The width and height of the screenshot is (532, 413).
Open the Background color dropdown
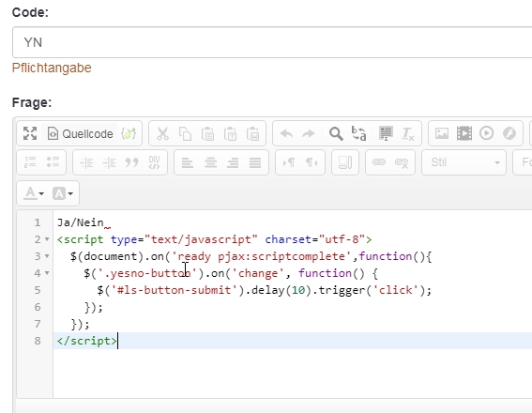(x=63, y=193)
